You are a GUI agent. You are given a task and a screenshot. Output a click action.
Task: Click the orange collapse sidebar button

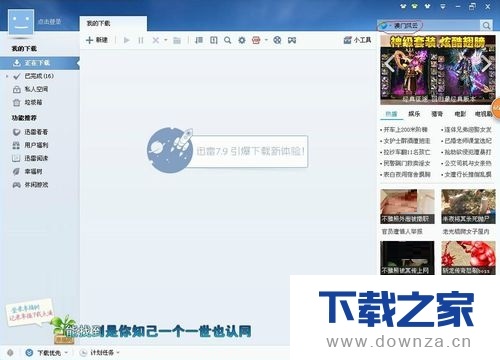click(496, 108)
